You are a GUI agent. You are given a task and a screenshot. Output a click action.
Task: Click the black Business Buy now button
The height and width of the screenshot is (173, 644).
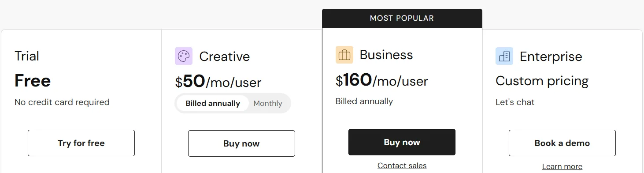[x=402, y=142]
